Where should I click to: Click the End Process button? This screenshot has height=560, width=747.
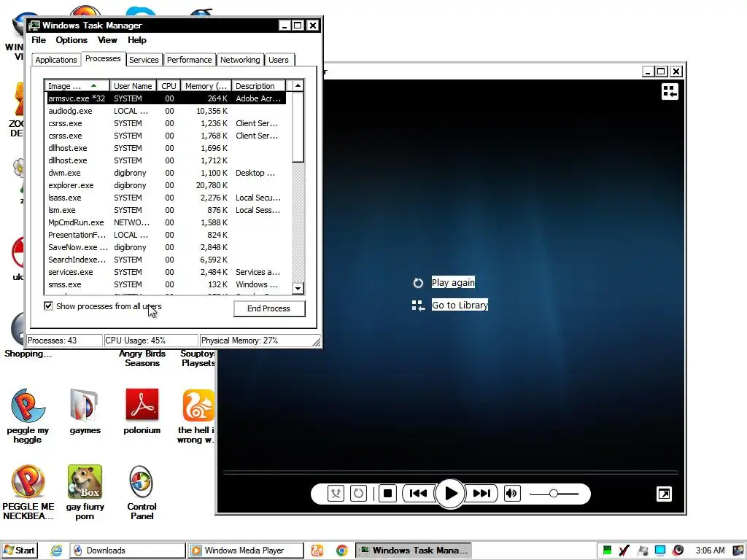(268, 308)
